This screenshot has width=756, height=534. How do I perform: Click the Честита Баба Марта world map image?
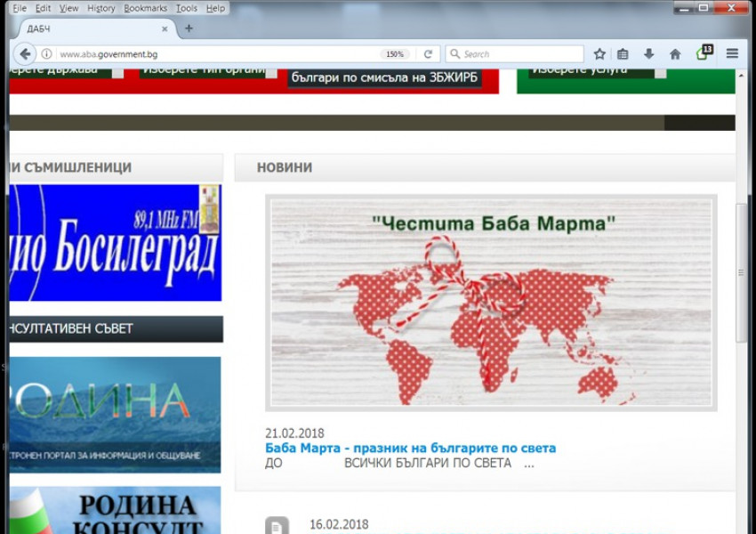click(491, 303)
